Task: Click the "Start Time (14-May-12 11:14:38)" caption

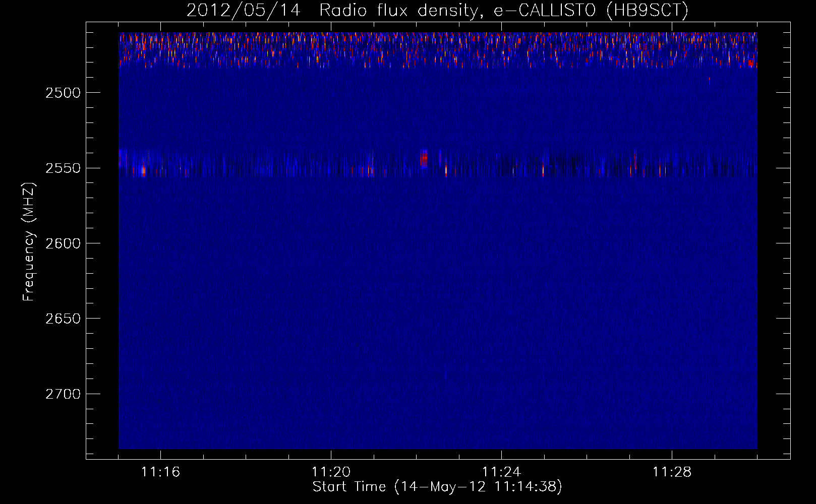Action: click(x=437, y=487)
